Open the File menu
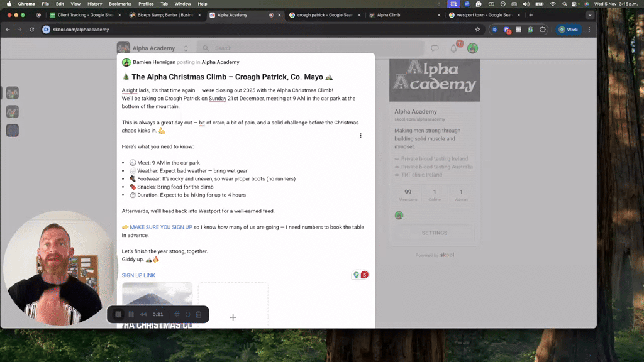 [x=45, y=4]
